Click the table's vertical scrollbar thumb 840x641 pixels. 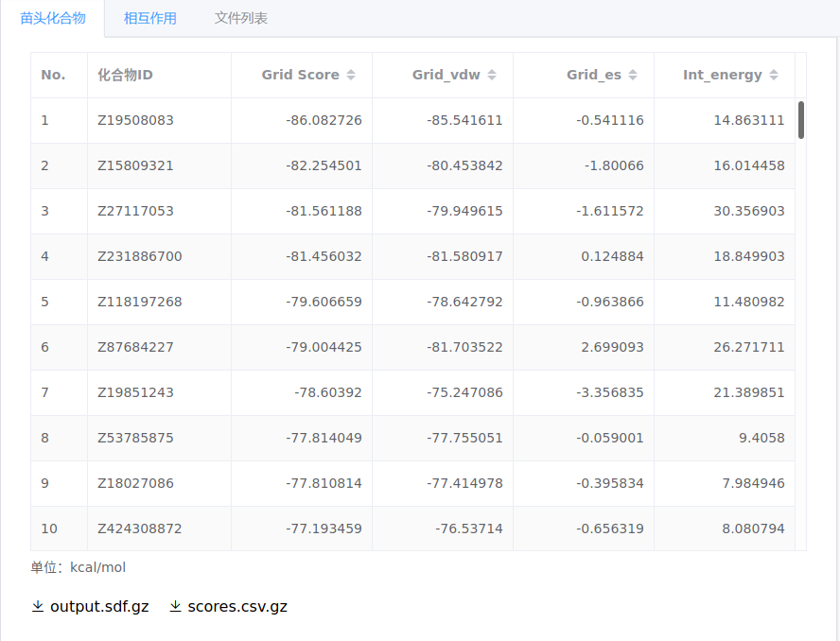pos(801,120)
